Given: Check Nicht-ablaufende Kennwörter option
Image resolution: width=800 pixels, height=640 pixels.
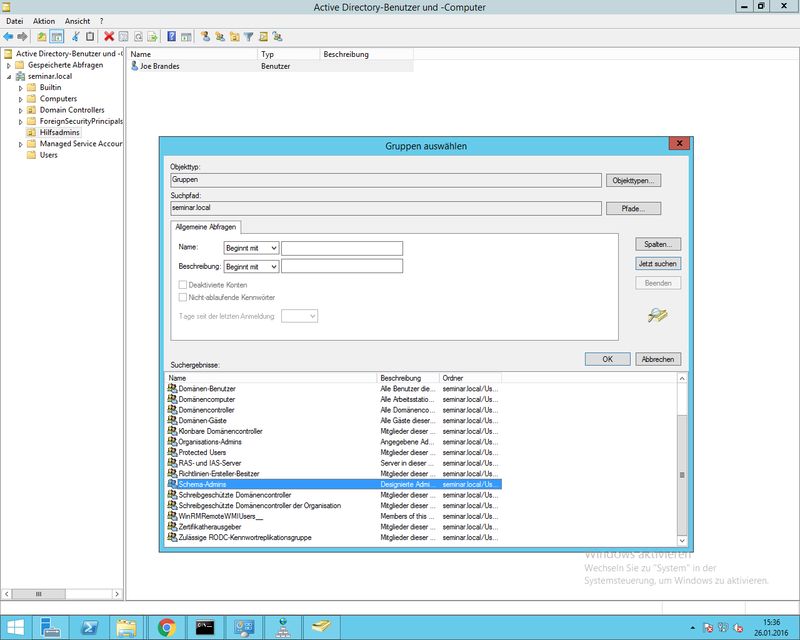Looking at the screenshot, I should coord(182,297).
